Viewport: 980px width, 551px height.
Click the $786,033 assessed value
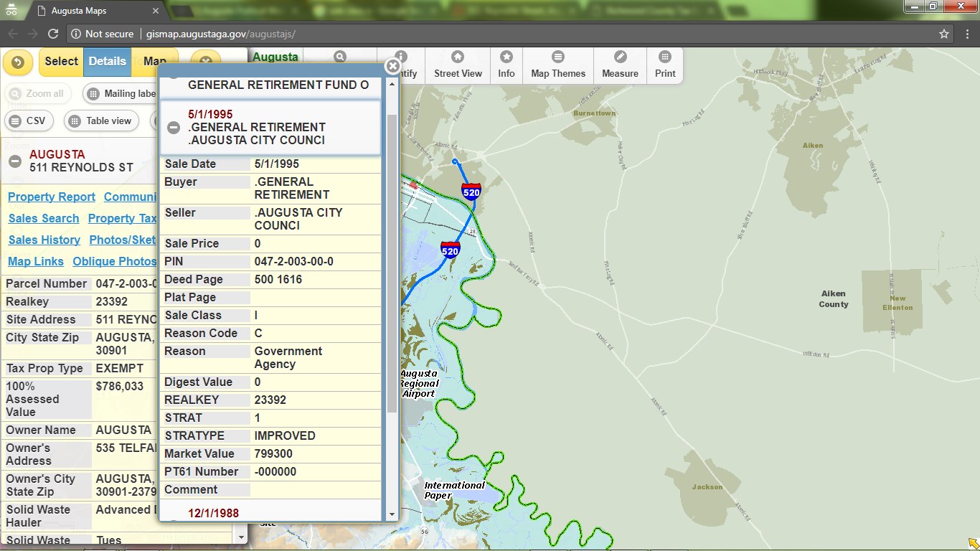tap(120, 386)
